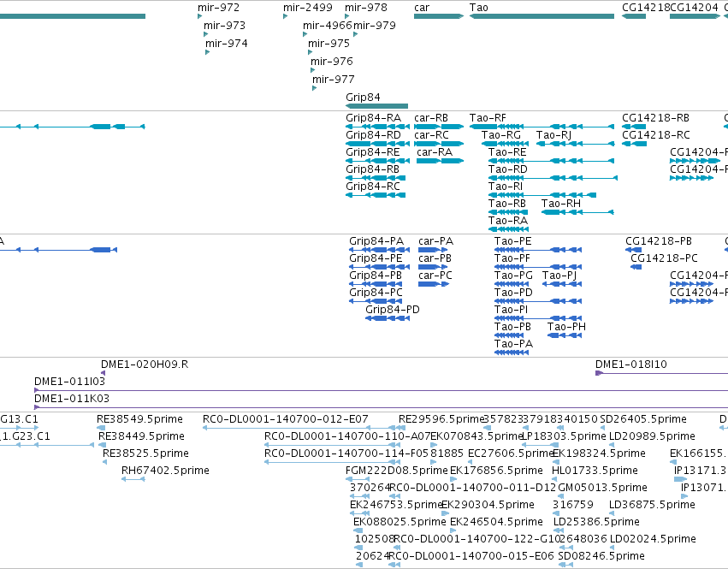This screenshot has height=569, width=728.
Task: Select the car-RA transcript
Action: 441,161
